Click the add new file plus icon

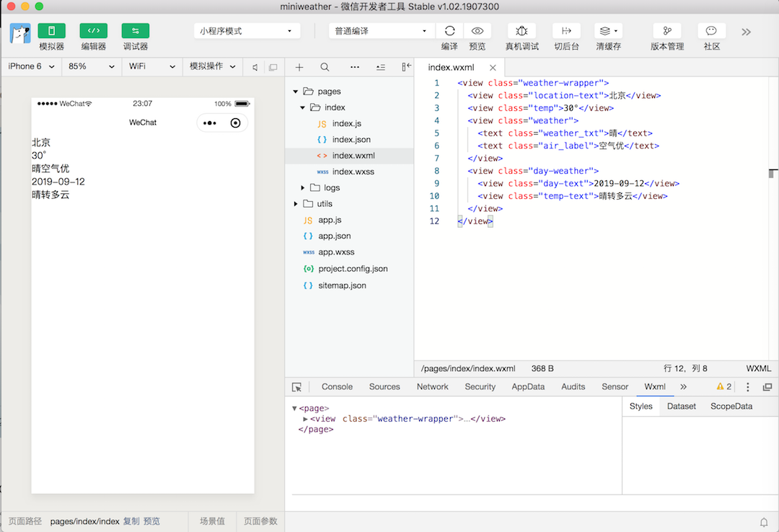(299, 67)
